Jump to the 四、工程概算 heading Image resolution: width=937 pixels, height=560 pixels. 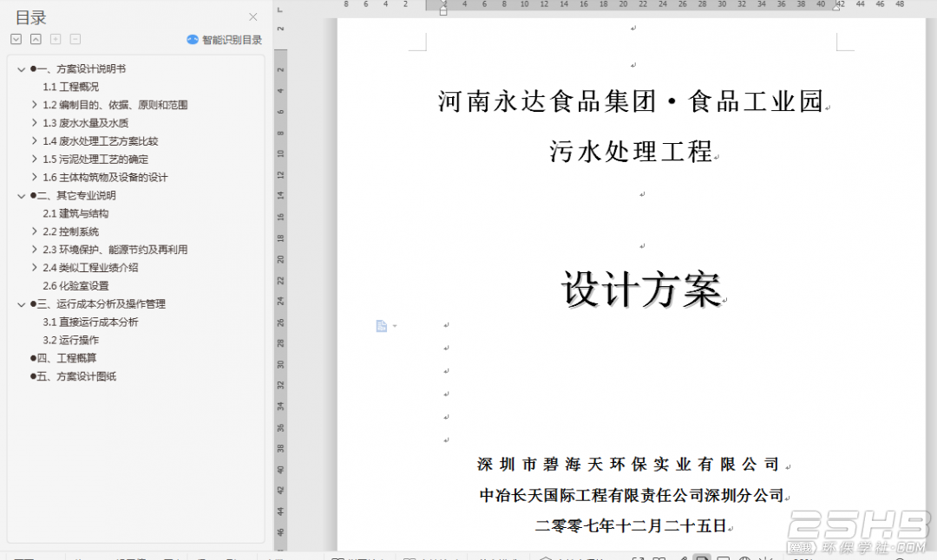click(63, 358)
